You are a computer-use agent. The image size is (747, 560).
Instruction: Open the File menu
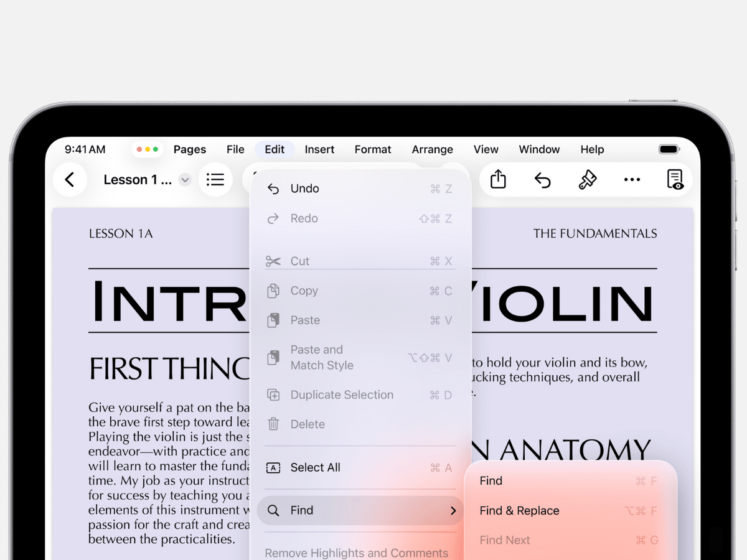(235, 149)
